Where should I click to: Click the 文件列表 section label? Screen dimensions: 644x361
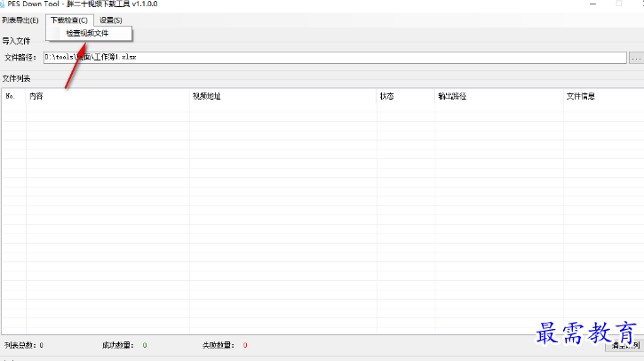point(16,78)
